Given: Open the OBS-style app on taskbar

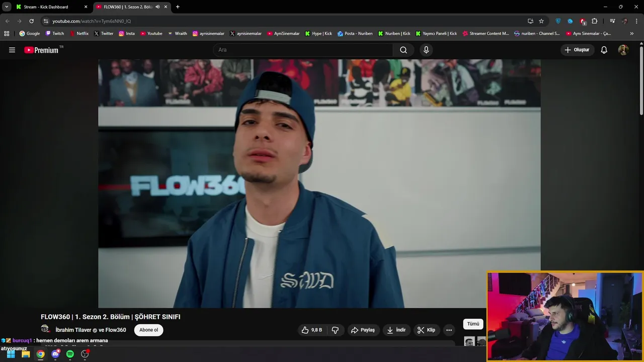Looking at the screenshot, I should click(85, 354).
